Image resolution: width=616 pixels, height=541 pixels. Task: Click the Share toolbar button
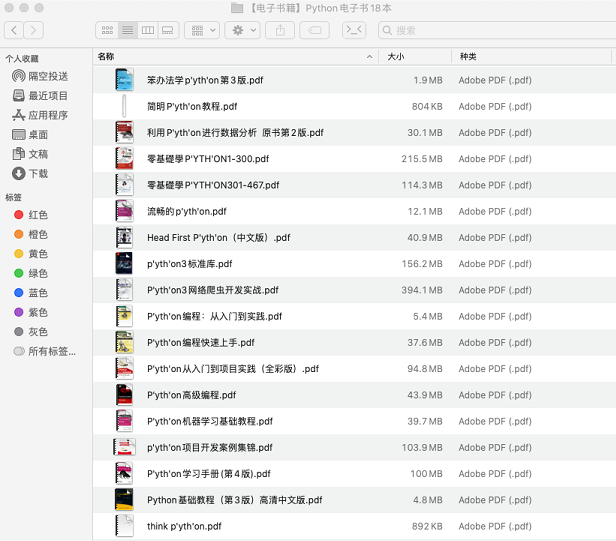pyautogui.click(x=280, y=30)
